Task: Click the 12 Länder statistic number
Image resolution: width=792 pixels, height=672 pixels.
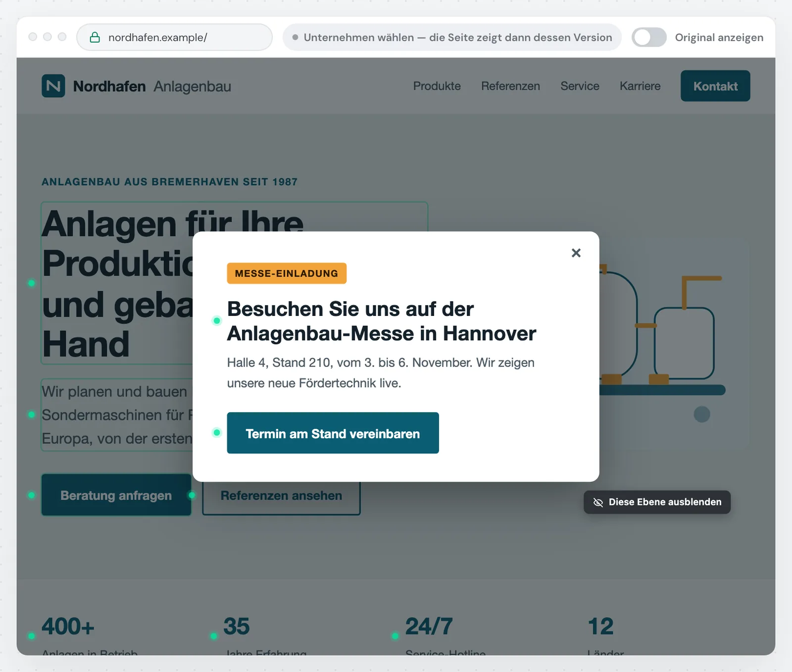Action: [x=600, y=626]
